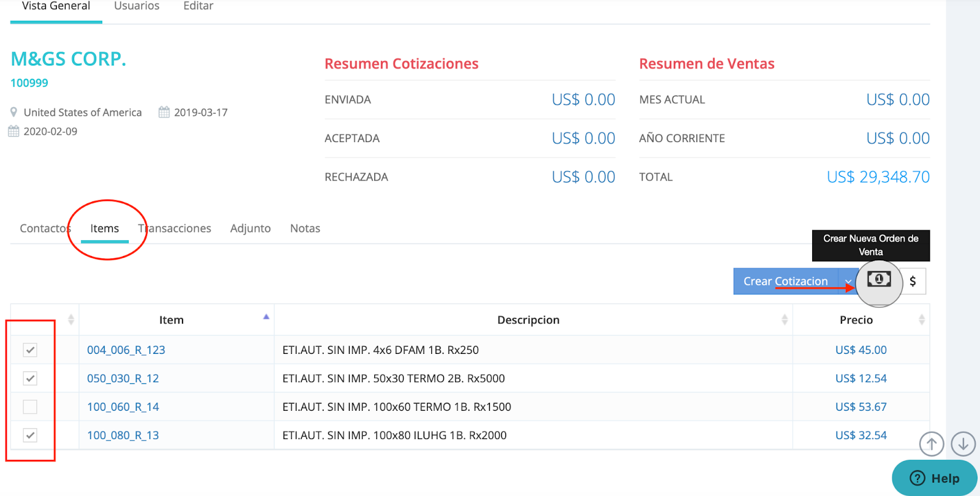Viewport: 980px width, 496px height.
Task: Click the US$ 29,348.70 total amount
Action: [x=878, y=177]
